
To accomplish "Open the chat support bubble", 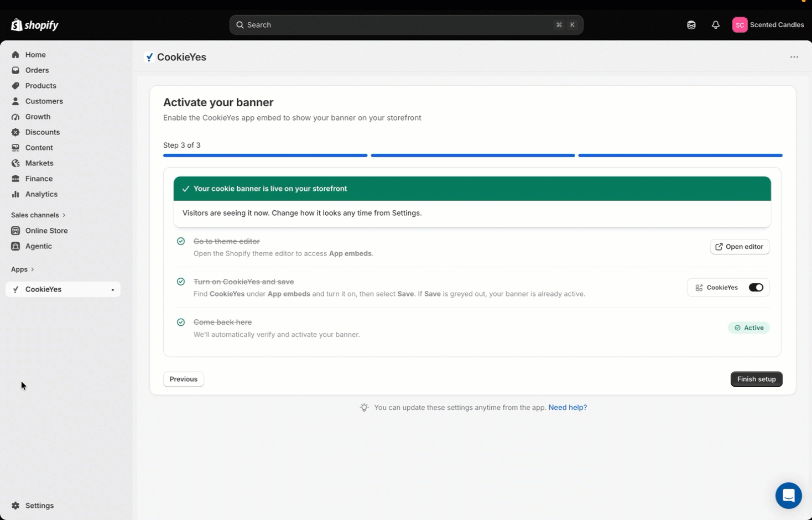I will (x=789, y=496).
